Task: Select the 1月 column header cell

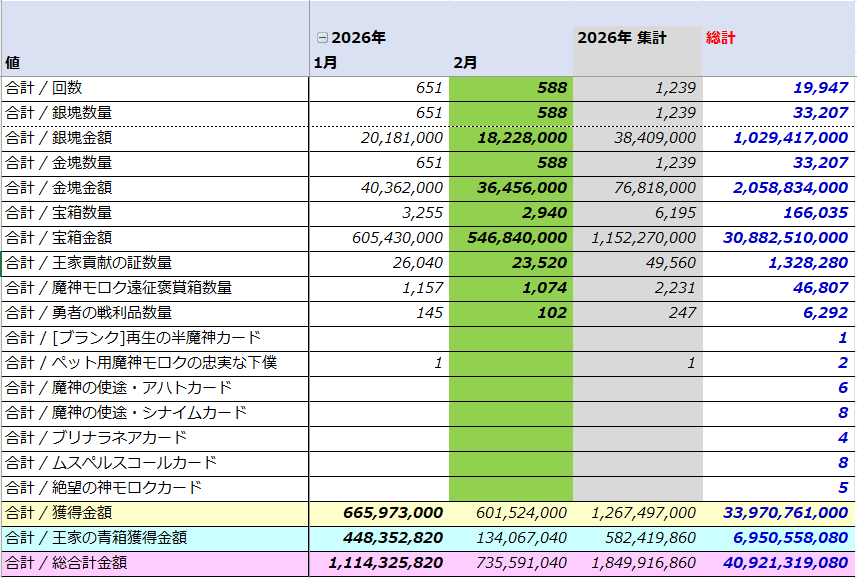Action: [x=325, y=63]
